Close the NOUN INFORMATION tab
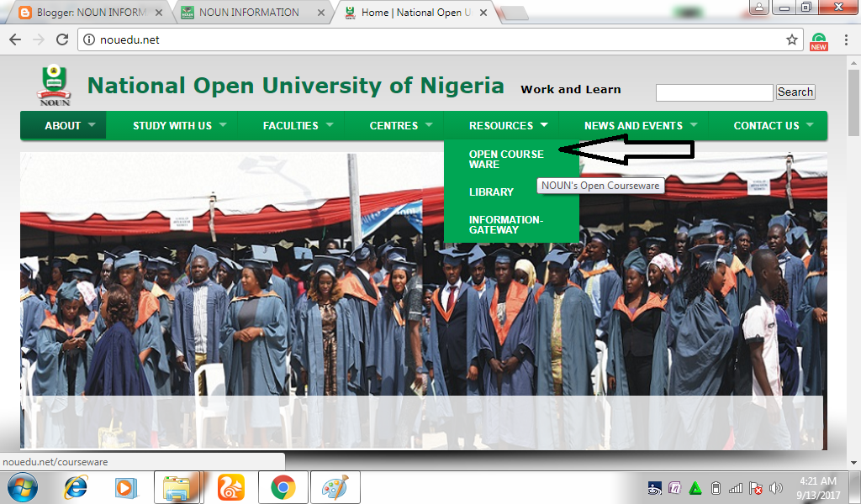Screen dimensions: 861x504 320,13
